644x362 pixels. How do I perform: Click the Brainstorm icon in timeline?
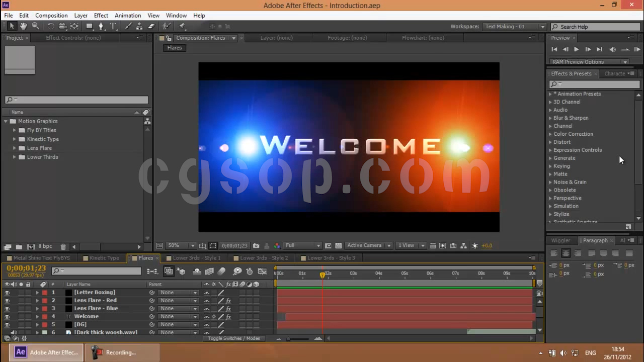point(237,271)
